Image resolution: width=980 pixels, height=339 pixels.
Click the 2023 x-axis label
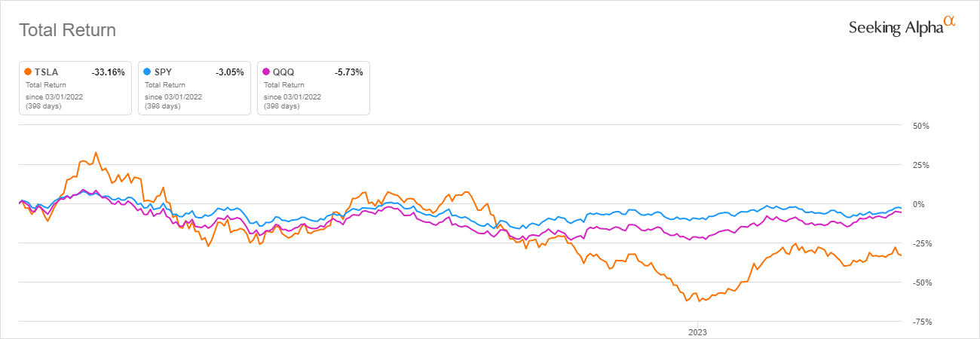click(x=697, y=331)
